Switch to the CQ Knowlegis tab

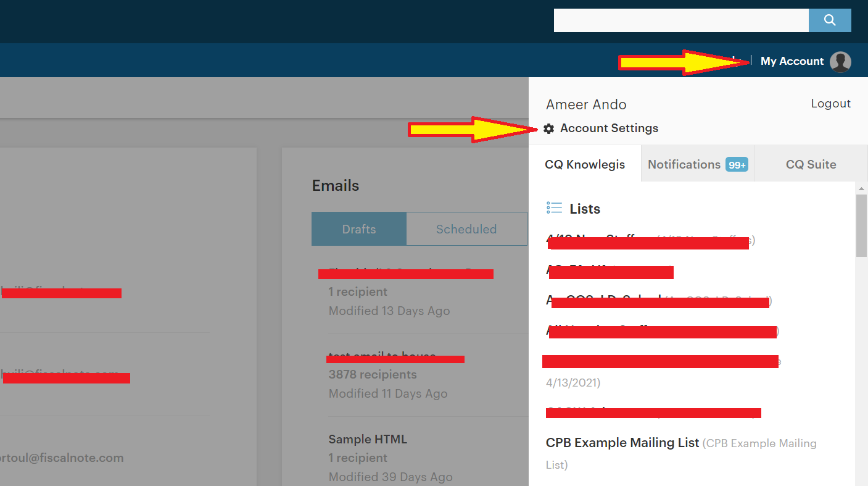(584, 164)
